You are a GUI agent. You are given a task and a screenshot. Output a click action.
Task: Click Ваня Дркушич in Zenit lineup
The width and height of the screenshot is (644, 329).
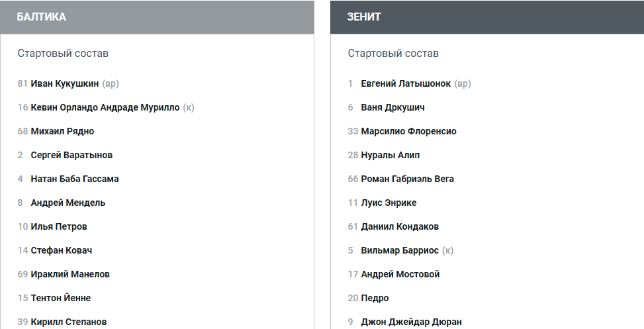[393, 107]
